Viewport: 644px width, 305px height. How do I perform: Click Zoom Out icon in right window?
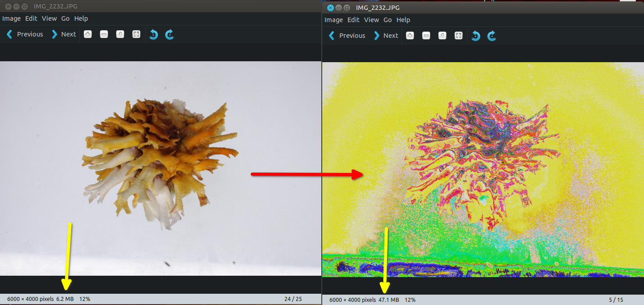(426, 36)
